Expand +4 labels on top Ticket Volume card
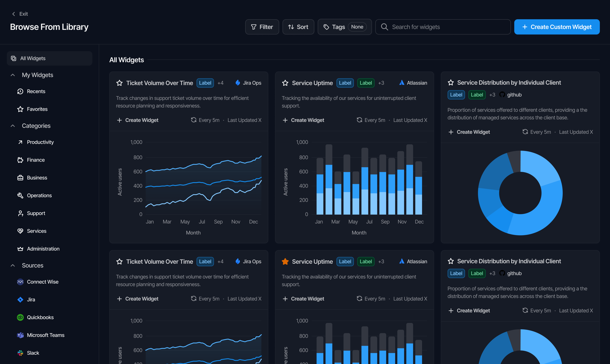The width and height of the screenshot is (610, 364). pos(220,83)
